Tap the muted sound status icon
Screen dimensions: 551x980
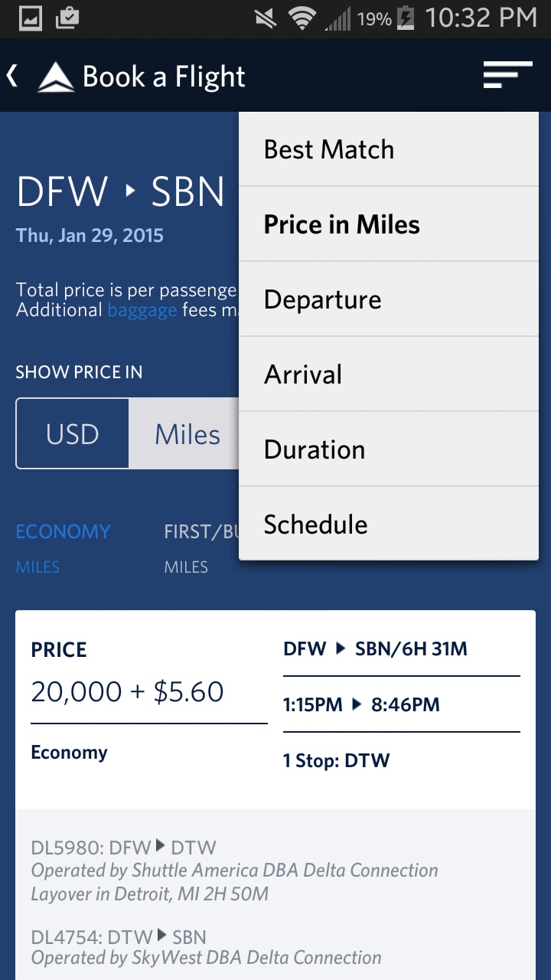click(266, 18)
